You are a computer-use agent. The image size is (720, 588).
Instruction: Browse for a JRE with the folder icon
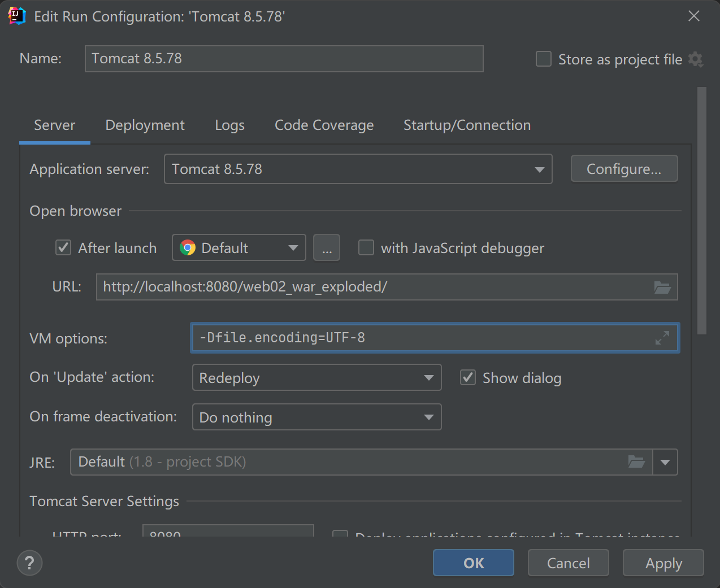637,462
